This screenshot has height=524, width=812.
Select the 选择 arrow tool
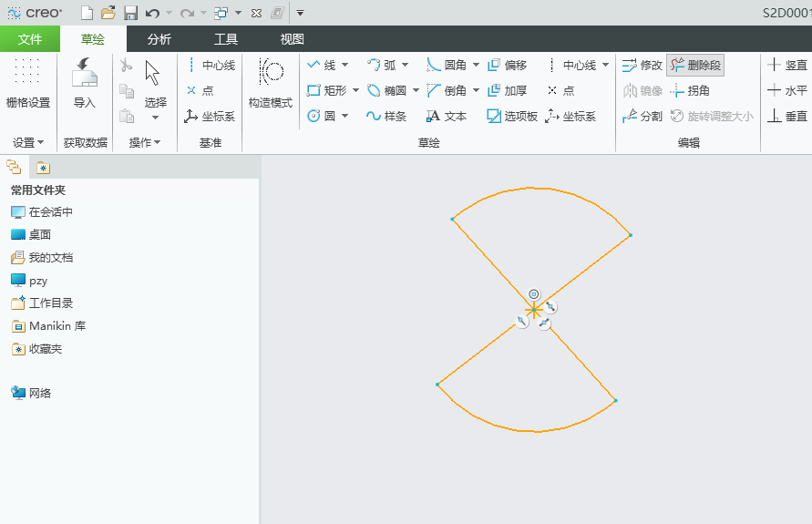click(155, 83)
